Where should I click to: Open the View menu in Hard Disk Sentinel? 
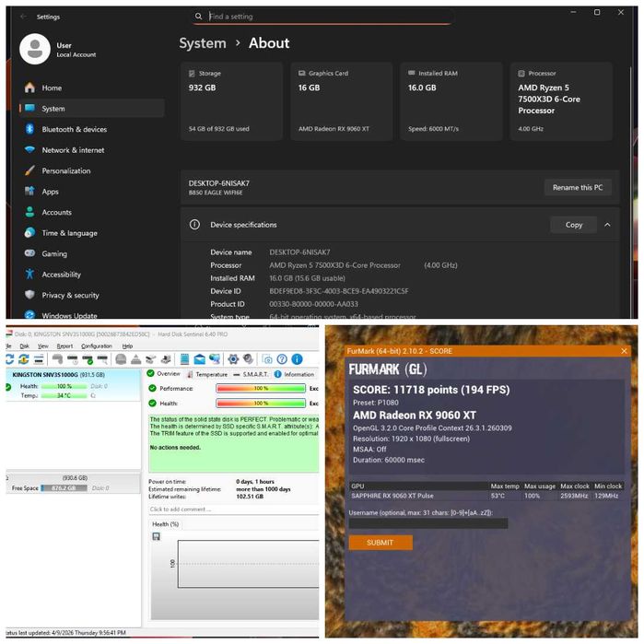click(x=43, y=346)
